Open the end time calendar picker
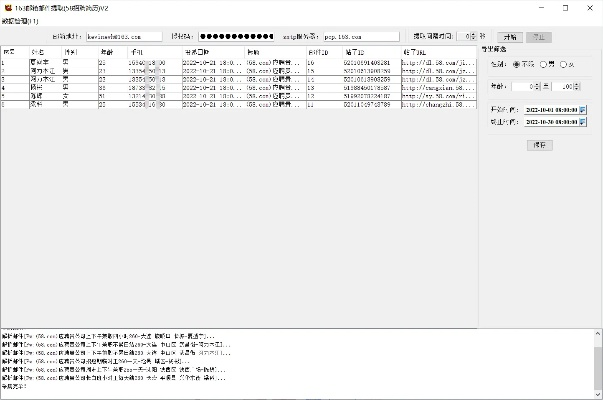 (x=583, y=122)
